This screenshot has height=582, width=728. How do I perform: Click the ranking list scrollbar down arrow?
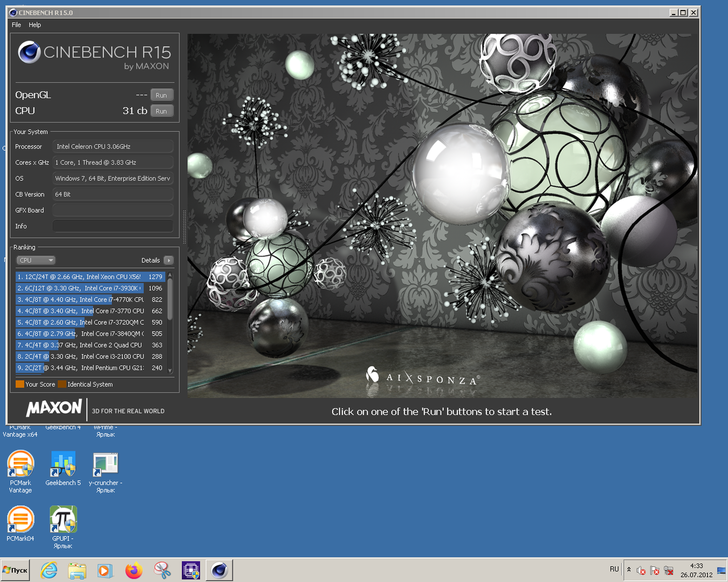pos(170,370)
